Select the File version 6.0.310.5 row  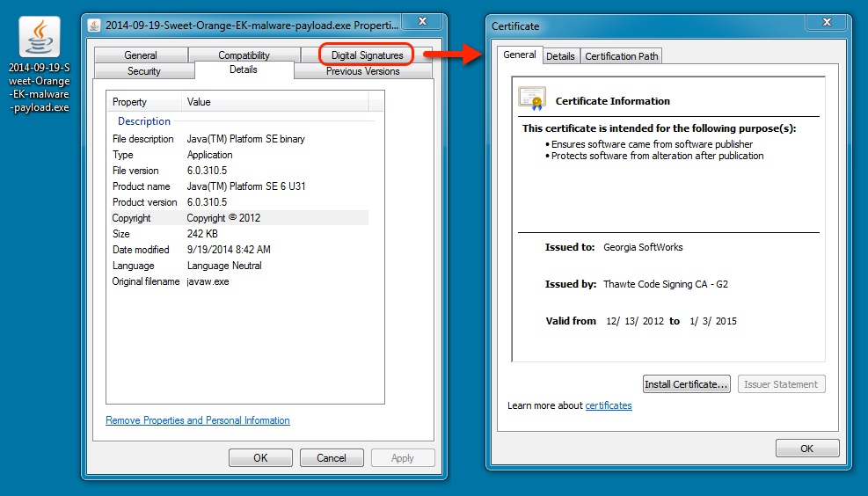point(239,171)
